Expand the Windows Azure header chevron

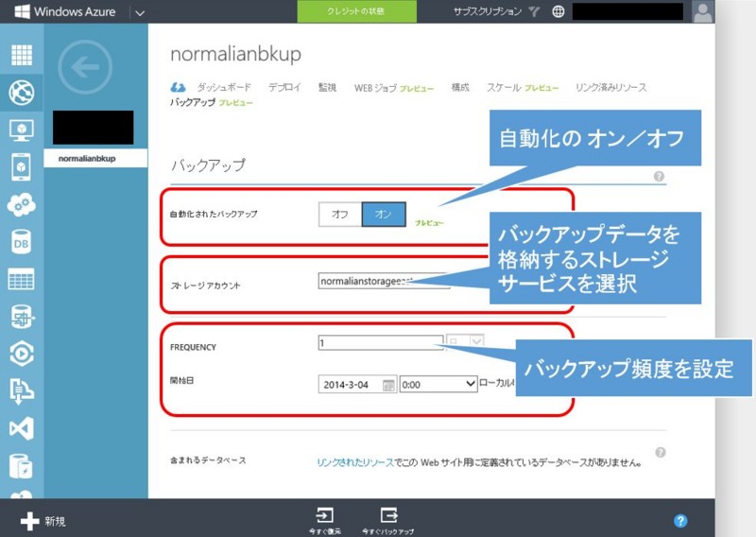(x=140, y=12)
